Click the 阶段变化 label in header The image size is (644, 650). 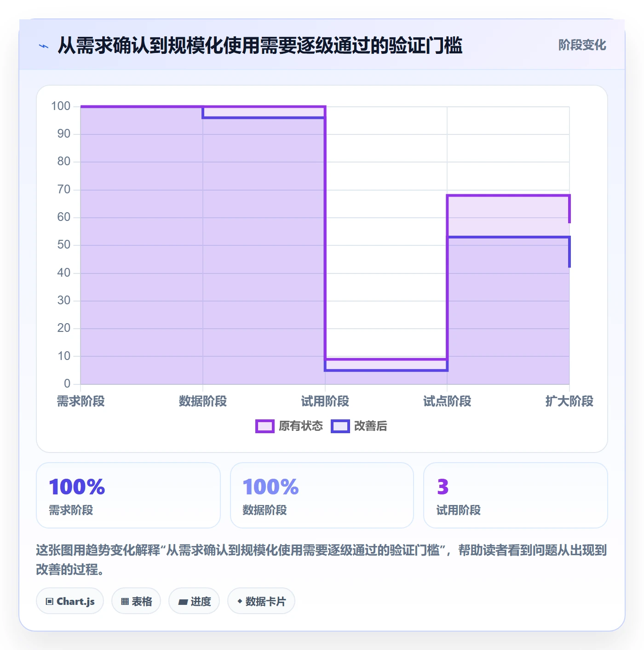coord(582,45)
